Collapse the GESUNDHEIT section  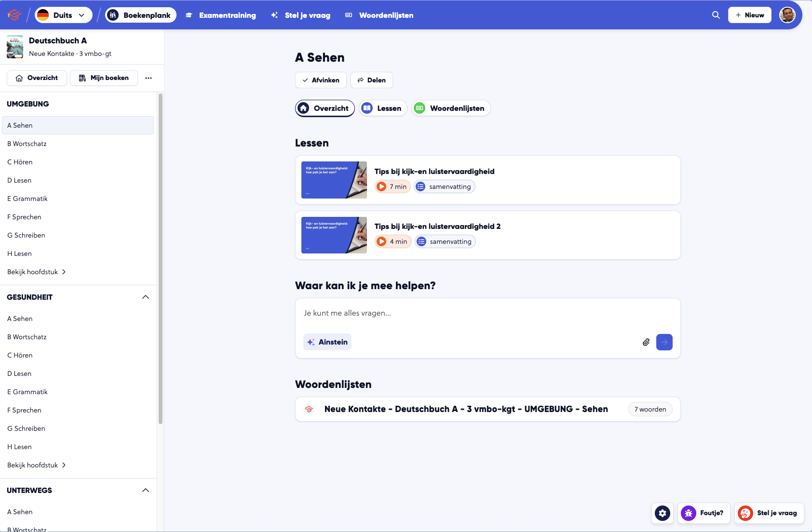tap(146, 297)
